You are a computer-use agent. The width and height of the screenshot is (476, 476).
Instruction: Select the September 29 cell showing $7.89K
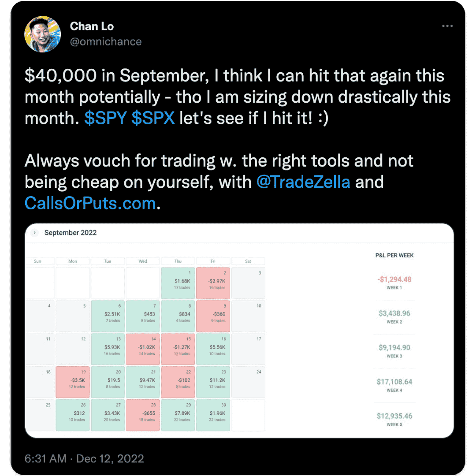(178, 415)
